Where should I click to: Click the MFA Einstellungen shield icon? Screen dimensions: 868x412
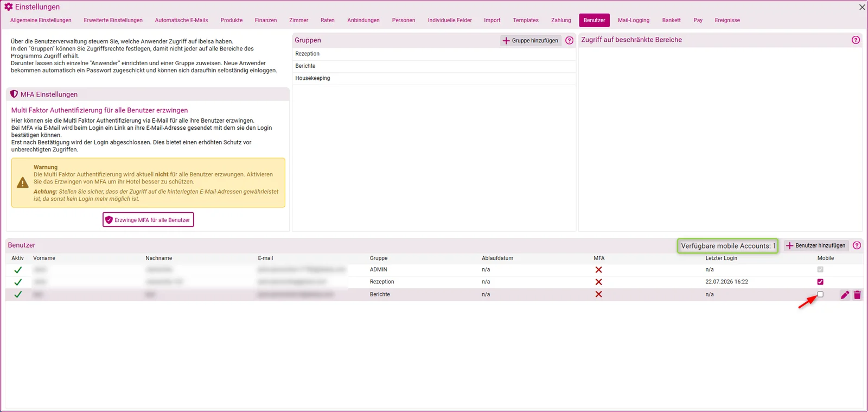14,94
